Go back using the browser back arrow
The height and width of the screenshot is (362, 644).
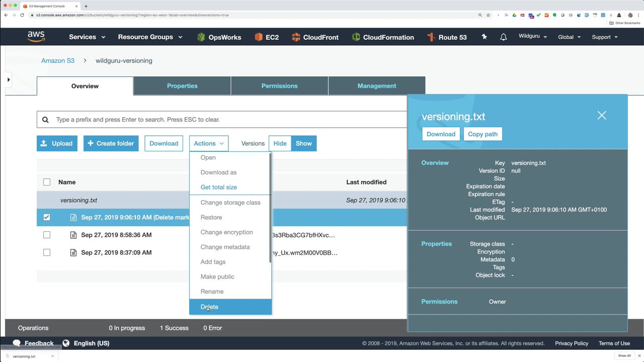6,15
